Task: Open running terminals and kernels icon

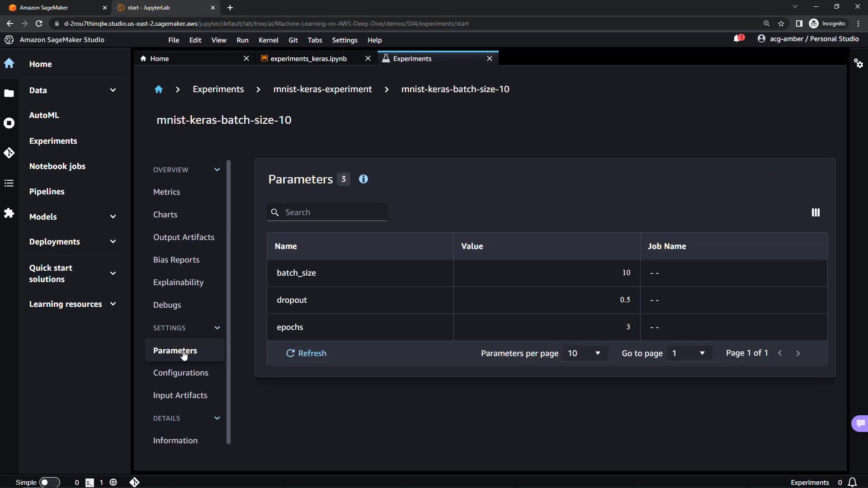Action: coord(9,123)
